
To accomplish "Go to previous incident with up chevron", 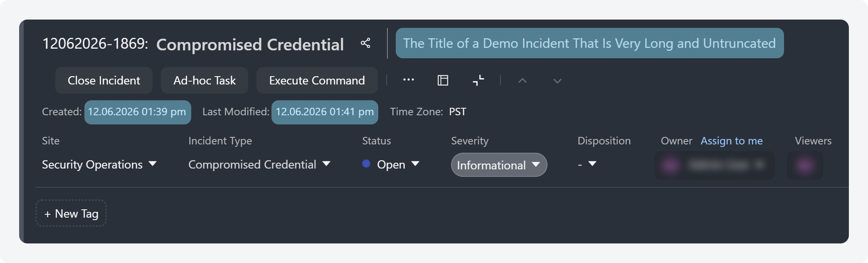I will [523, 81].
